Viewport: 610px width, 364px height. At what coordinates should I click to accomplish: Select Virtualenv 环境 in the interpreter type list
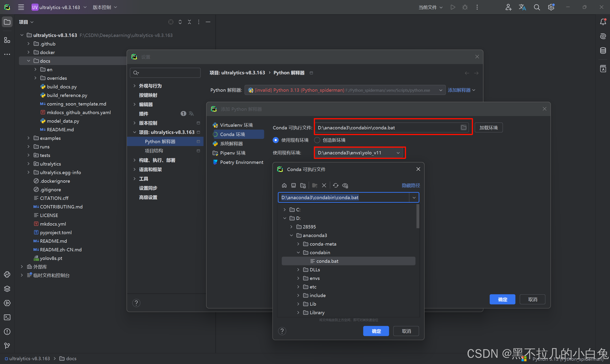point(236,125)
